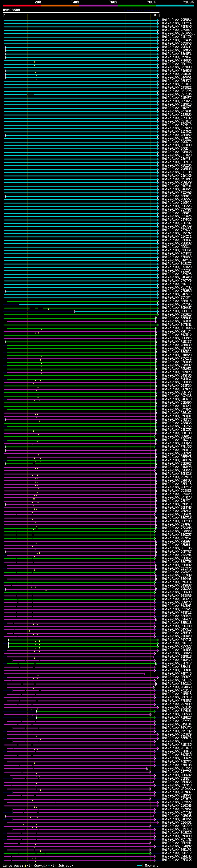Click label UniRef100_Q58318

[177, 785]
